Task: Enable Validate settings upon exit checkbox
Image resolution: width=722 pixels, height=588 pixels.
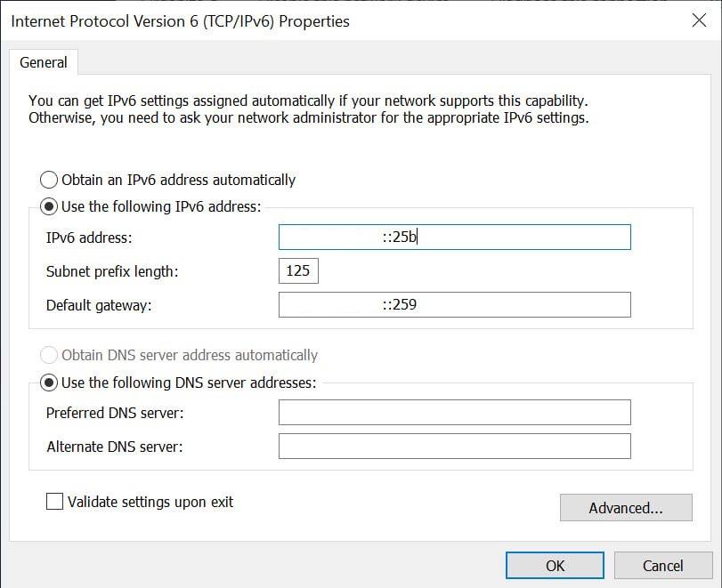Action: [x=55, y=502]
